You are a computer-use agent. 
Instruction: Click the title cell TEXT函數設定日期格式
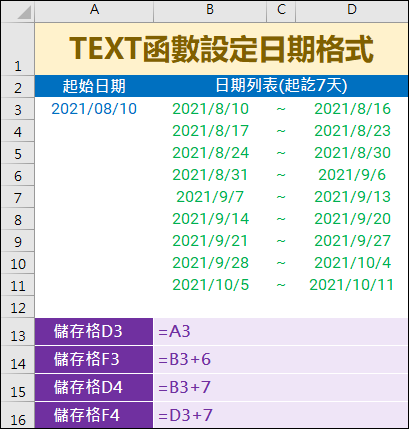[x=221, y=49]
